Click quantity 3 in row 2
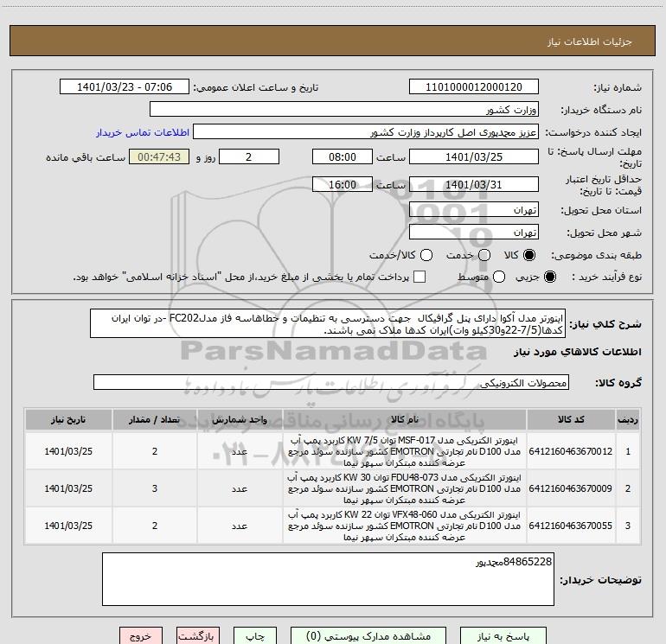 click(155, 488)
